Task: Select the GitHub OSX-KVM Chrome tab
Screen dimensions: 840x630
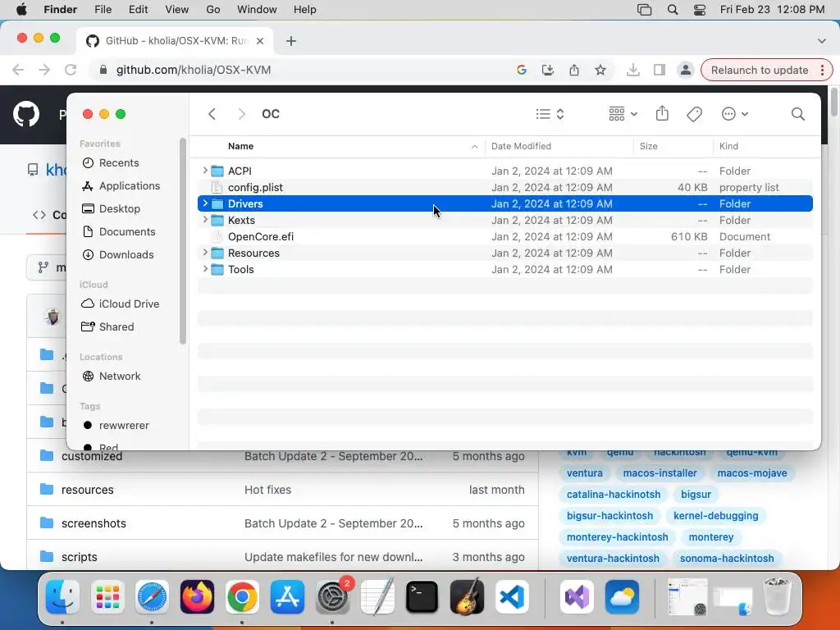Action: pos(176,41)
